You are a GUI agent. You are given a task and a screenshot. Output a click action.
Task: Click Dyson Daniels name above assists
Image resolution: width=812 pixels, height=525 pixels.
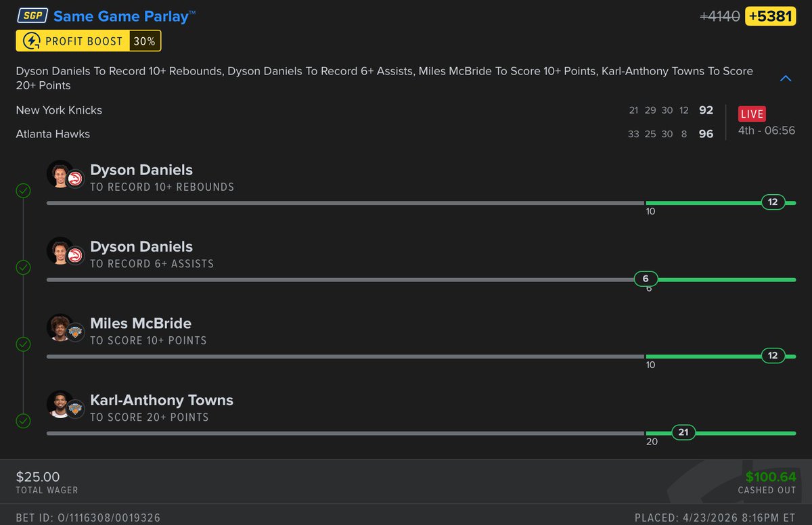[x=141, y=247]
